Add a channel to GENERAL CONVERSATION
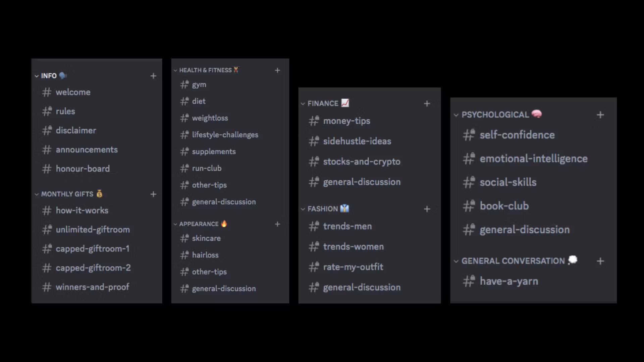This screenshot has height=362, width=644. tap(600, 261)
